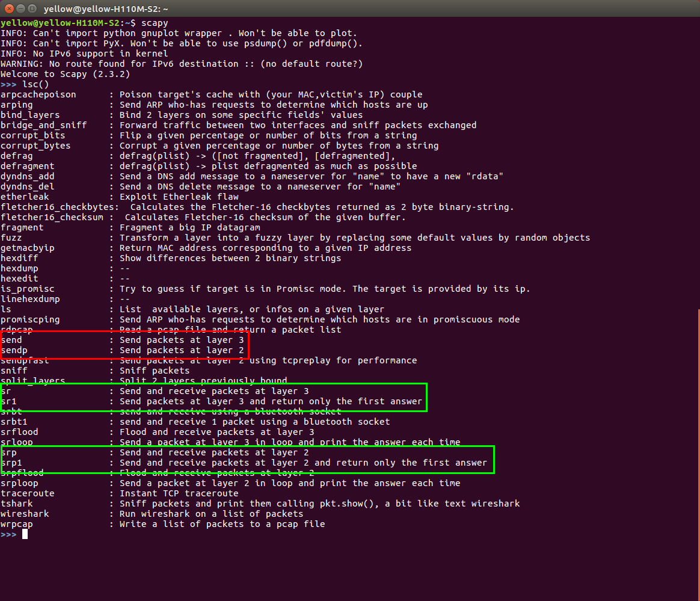Click the 'ls' function name

click(x=6, y=309)
